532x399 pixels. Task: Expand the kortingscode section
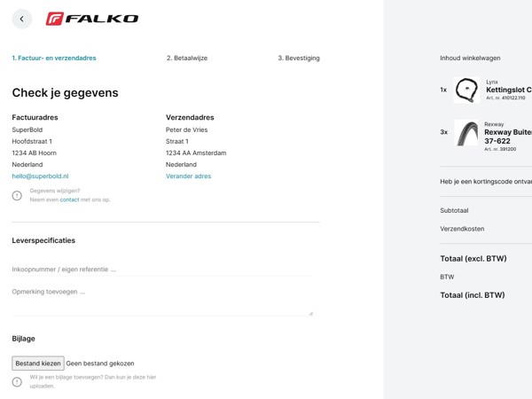(486, 182)
